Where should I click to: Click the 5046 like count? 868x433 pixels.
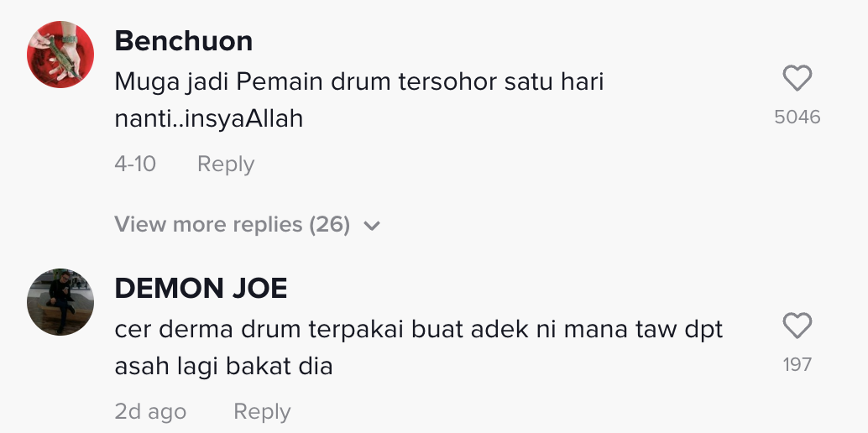tap(797, 117)
